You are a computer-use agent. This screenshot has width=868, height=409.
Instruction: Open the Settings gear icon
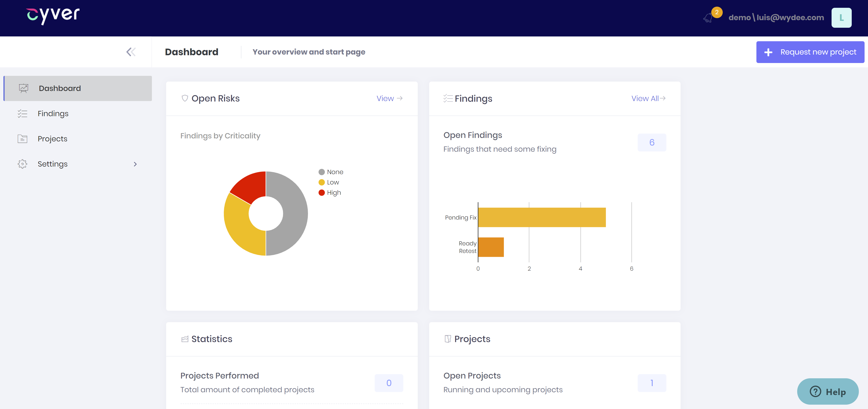22,164
